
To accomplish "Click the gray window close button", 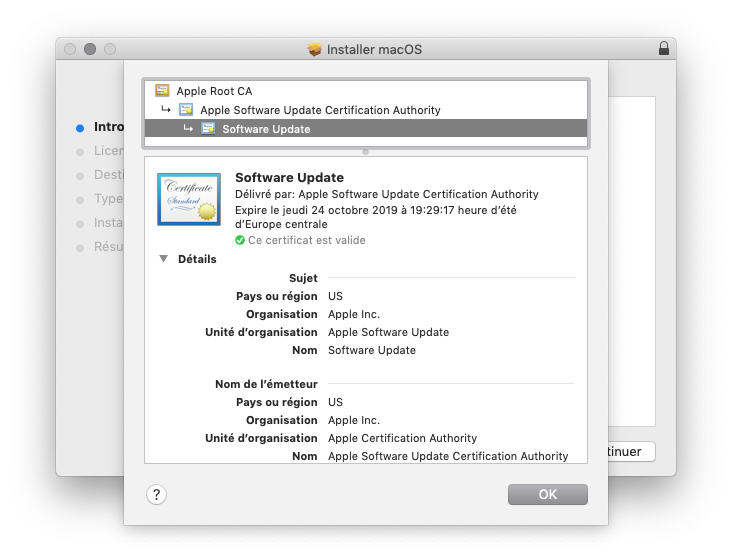I will [x=70, y=49].
